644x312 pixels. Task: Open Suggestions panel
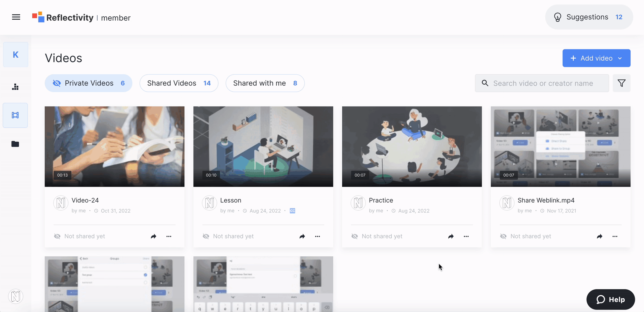pos(589,17)
